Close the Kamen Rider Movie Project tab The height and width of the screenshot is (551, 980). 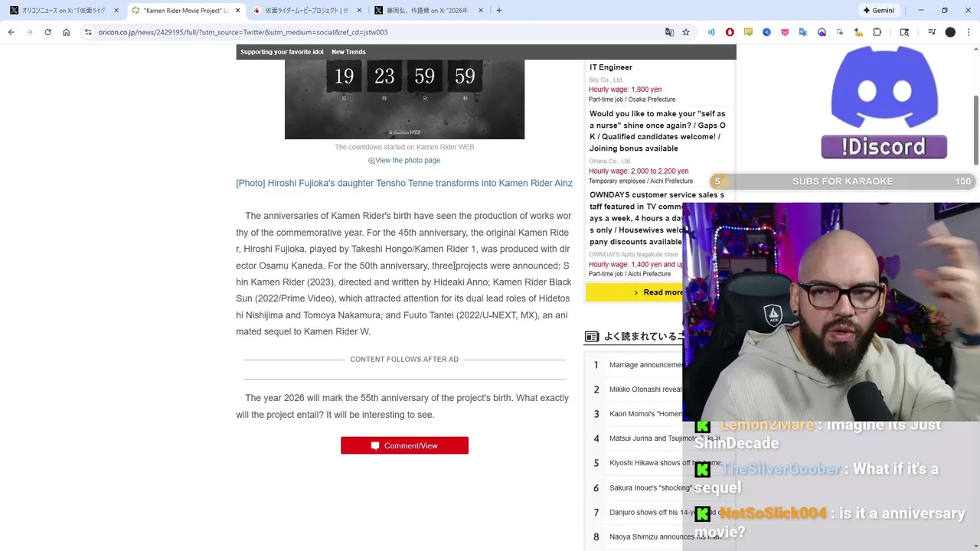click(237, 11)
